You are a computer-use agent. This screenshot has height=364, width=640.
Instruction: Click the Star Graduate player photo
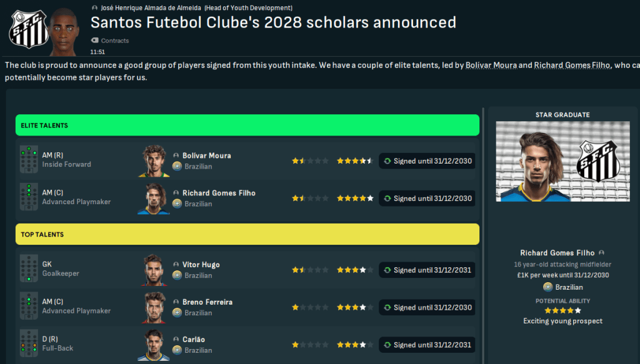561,161
